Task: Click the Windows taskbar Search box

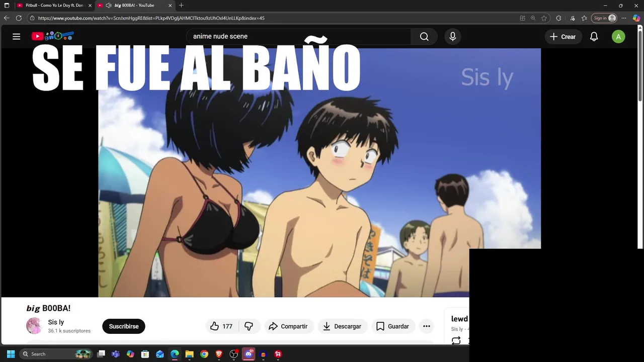Action: 55,354
